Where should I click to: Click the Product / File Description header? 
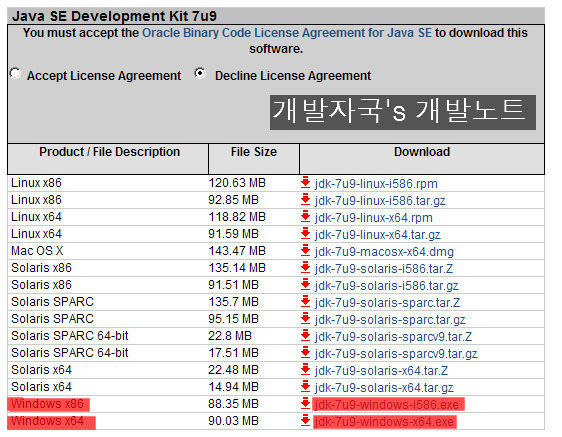[109, 152]
